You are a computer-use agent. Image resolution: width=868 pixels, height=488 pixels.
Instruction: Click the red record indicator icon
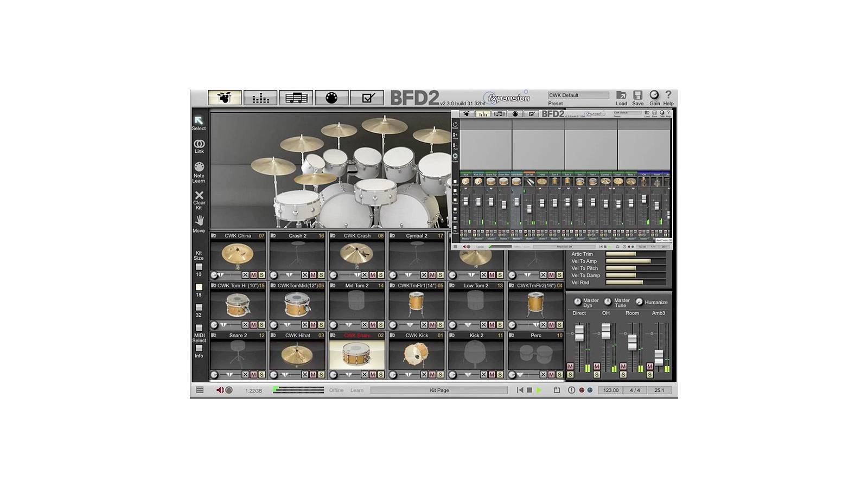coord(582,390)
